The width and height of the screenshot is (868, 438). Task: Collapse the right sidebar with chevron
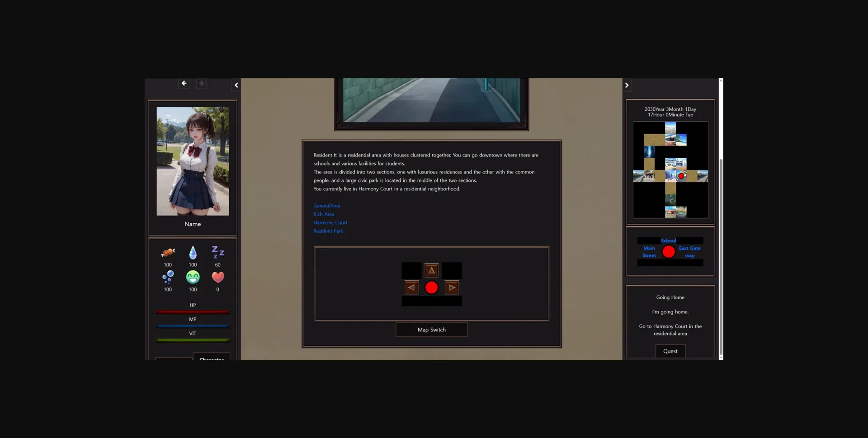click(x=627, y=85)
